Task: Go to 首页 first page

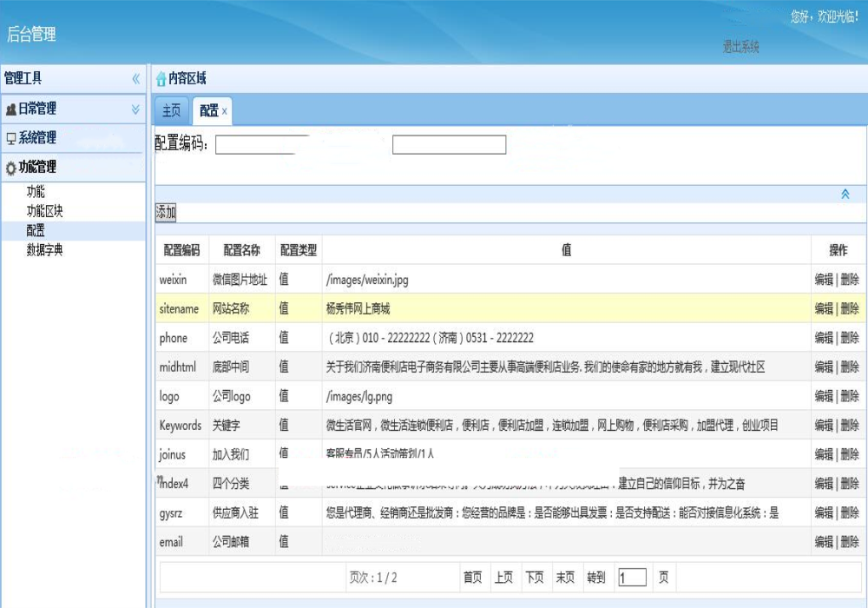Action: pyautogui.click(x=472, y=578)
